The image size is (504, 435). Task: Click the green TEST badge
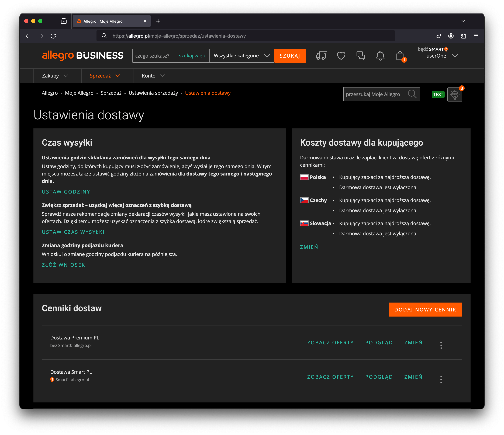pyautogui.click(x=438, y=94)
